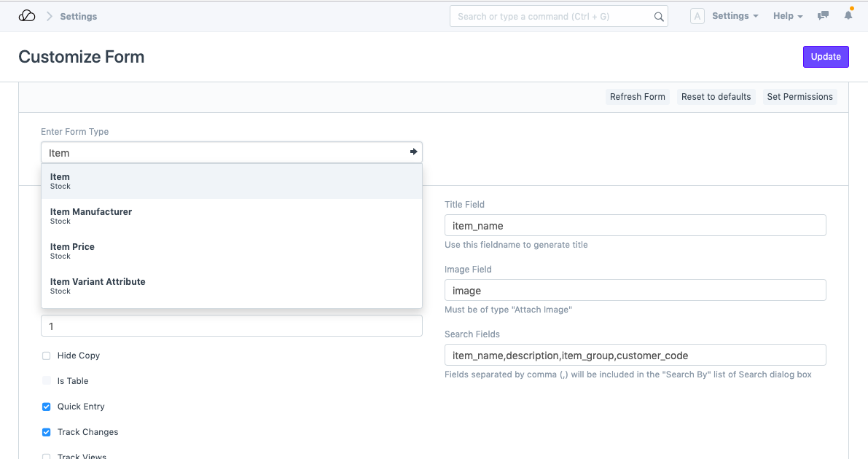Open the chat messages icon
This screenshot has width=868, height=459.
(823, 16)
